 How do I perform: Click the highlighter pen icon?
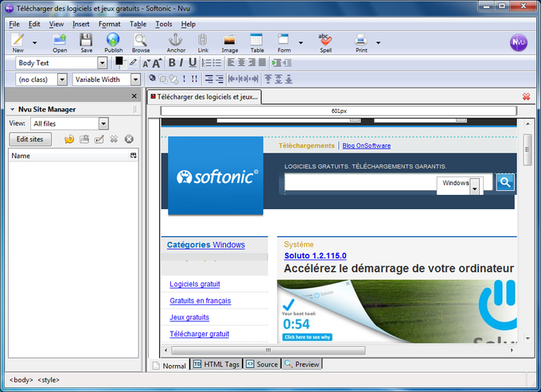pyautogui.click(x=133, y=62)
